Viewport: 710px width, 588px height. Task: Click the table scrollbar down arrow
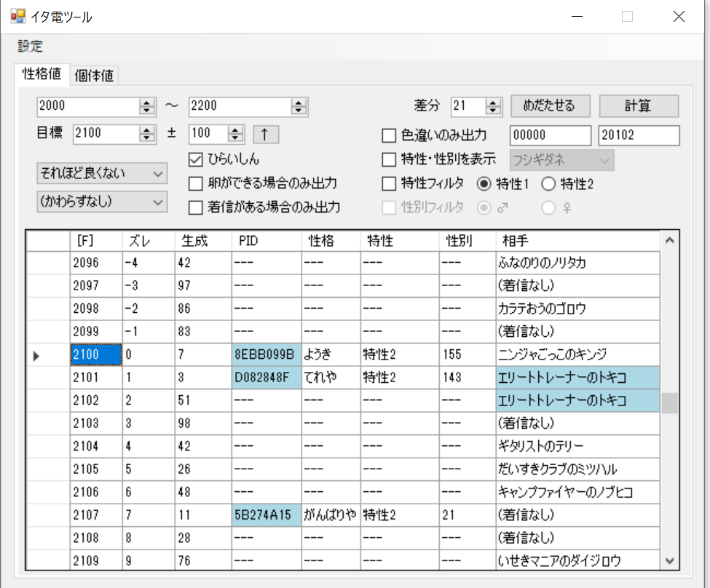point(670,560)
